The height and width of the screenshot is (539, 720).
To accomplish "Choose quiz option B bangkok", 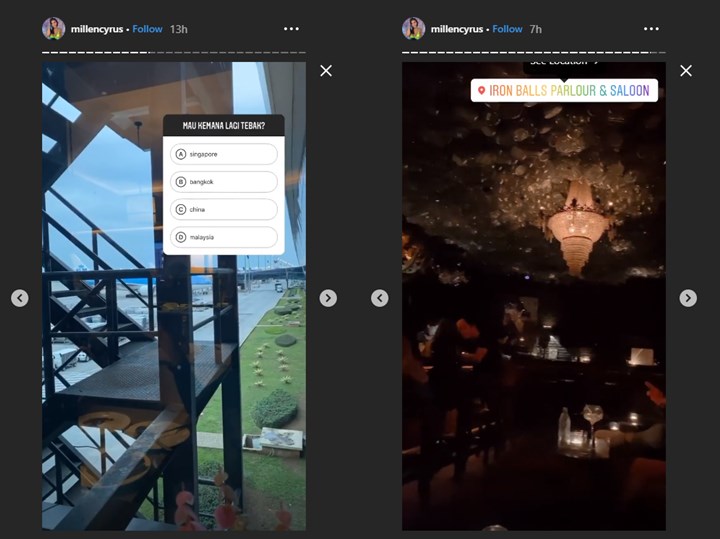I will [224, 182].
